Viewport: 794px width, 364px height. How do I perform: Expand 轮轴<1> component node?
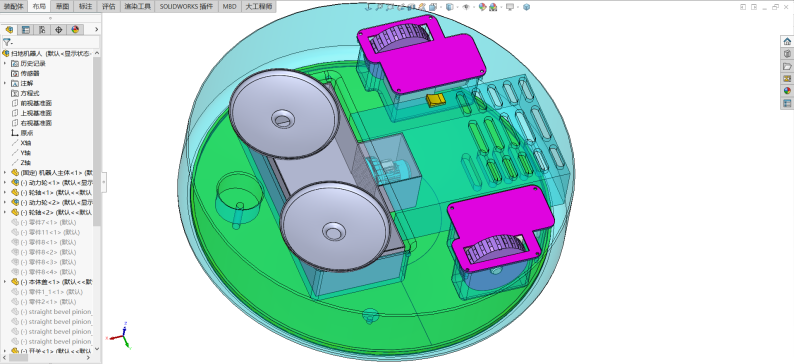tap(5, 192)
